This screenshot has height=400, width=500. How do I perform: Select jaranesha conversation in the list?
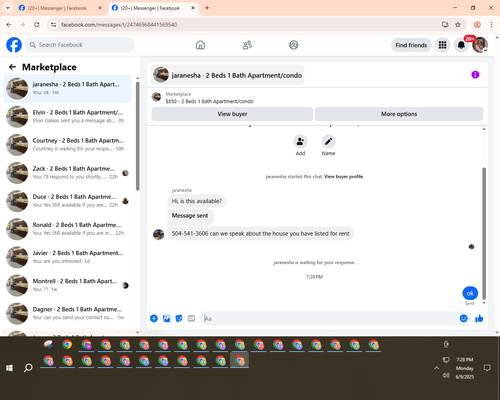pos(67,88)
